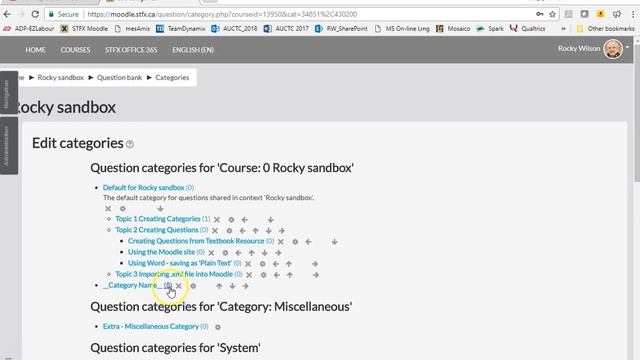Image resolution: width=640 pixels, height=360 pixels.
Task: Open Rocky Wilson user menu arrow
Action: coord(627,47)
